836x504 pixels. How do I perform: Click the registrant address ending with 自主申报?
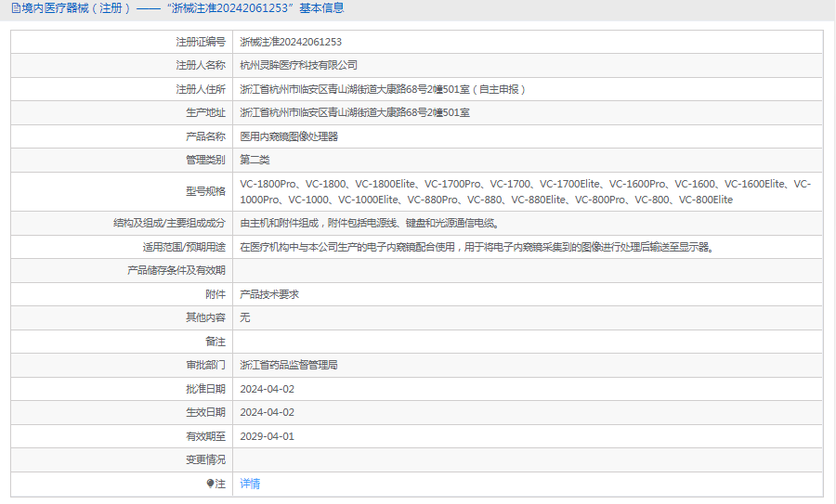[383, 89]
